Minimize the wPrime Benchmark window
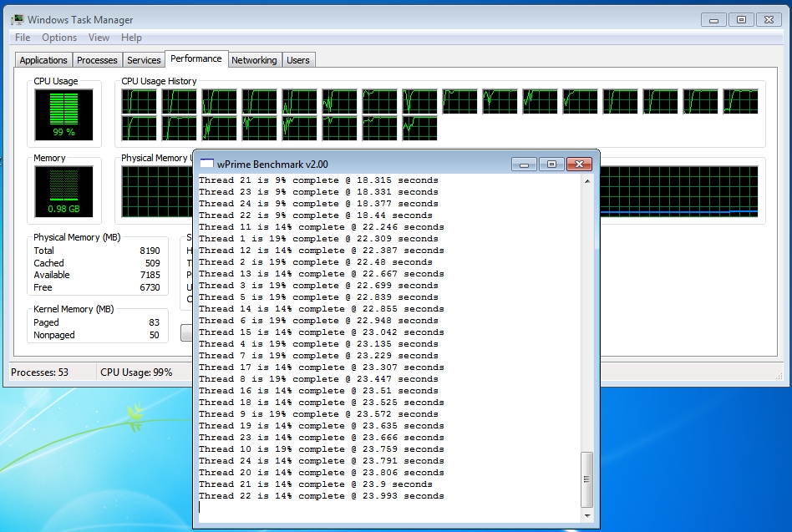The width and height of the screenshot is (792, 532). coord(525,164)
